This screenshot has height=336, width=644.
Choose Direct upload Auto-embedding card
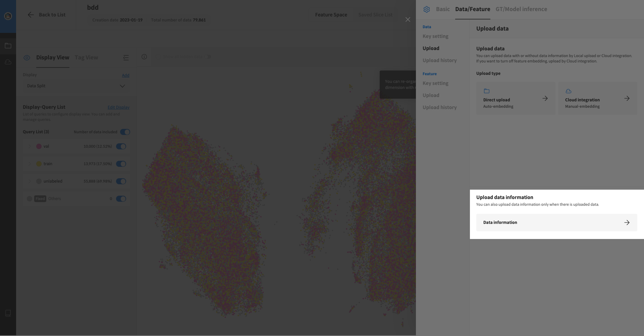pyautogui.click(x=516, y=98)
